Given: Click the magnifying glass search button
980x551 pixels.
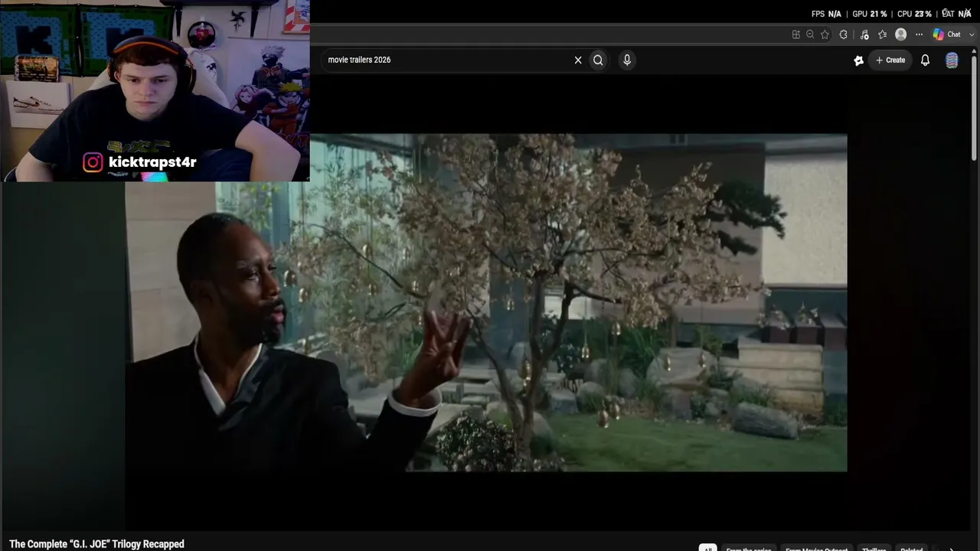Looking at the screenshot, I should pos(598,60).
